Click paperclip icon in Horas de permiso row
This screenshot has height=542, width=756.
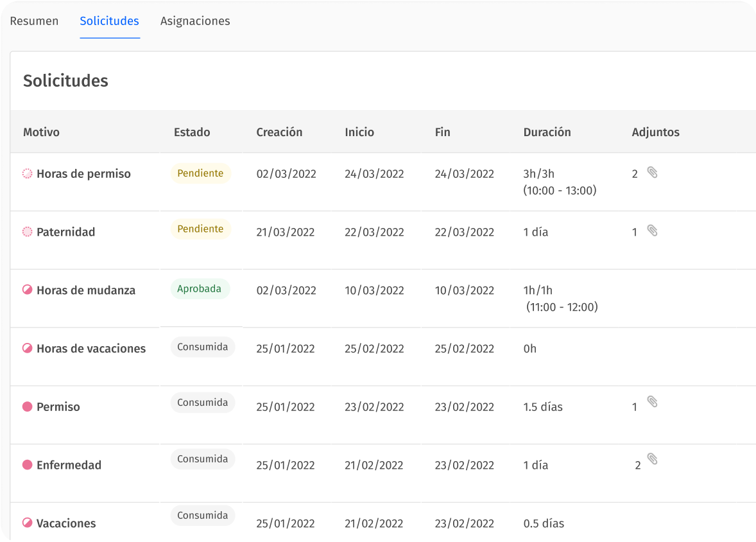pos(652,172)
